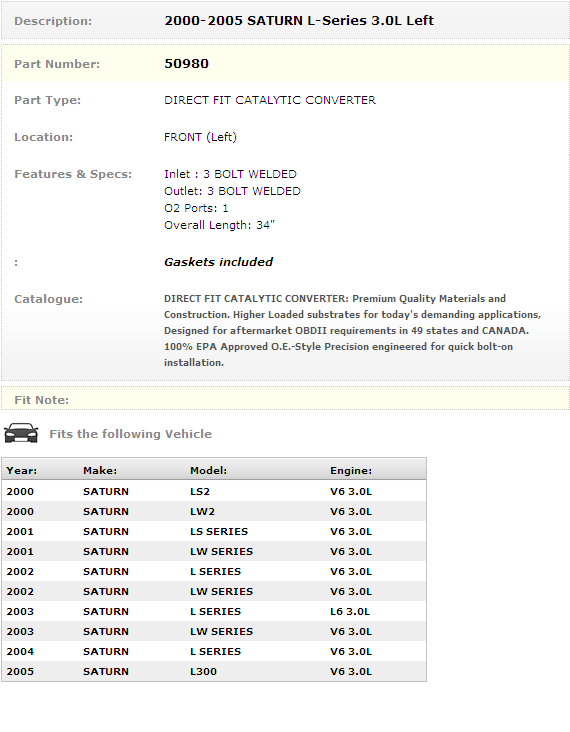Select part number 50980
This screenshot has width=570, height=732.
[x=186, y=63]
